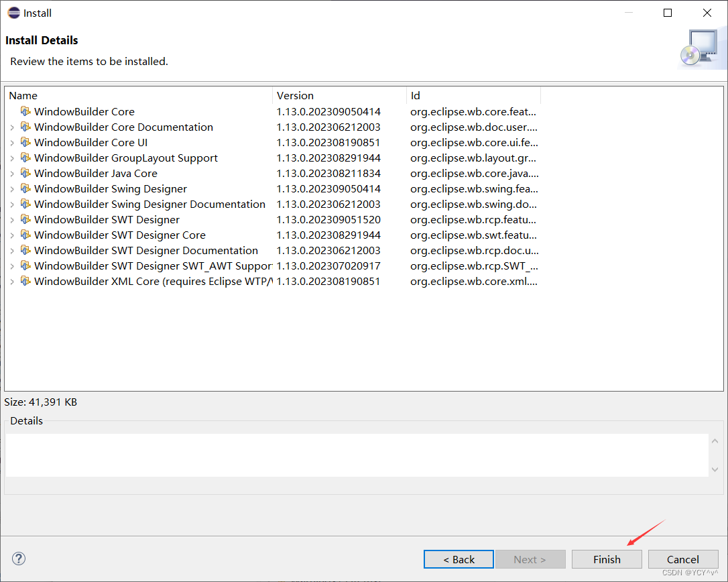The width and height of the screenshot is (728, 582).
Task: Click the SWT Designer Core row icon
Action: (25, 235)
